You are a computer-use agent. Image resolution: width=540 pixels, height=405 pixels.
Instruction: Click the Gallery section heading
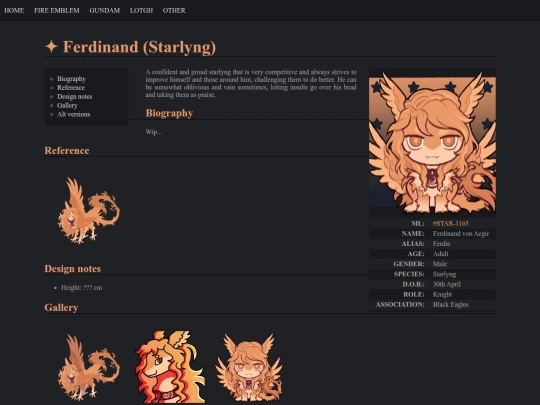pyautogui.click(x=61, y=308)
